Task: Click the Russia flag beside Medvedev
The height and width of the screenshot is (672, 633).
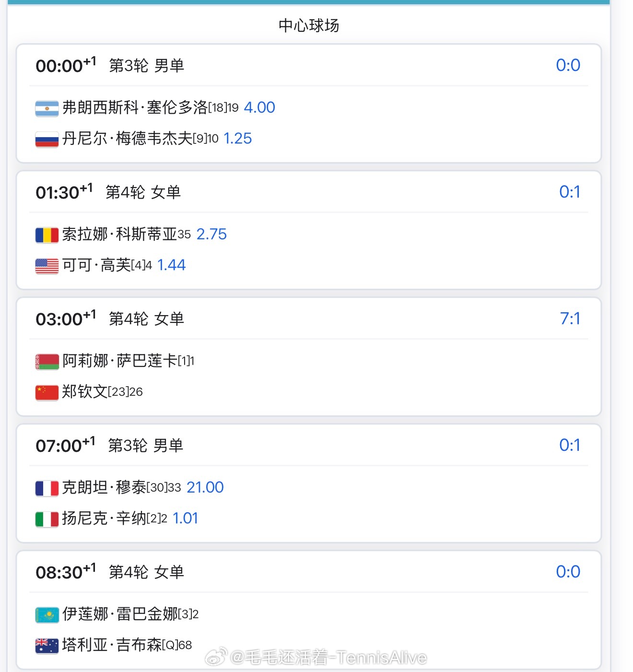Action: 47,139
